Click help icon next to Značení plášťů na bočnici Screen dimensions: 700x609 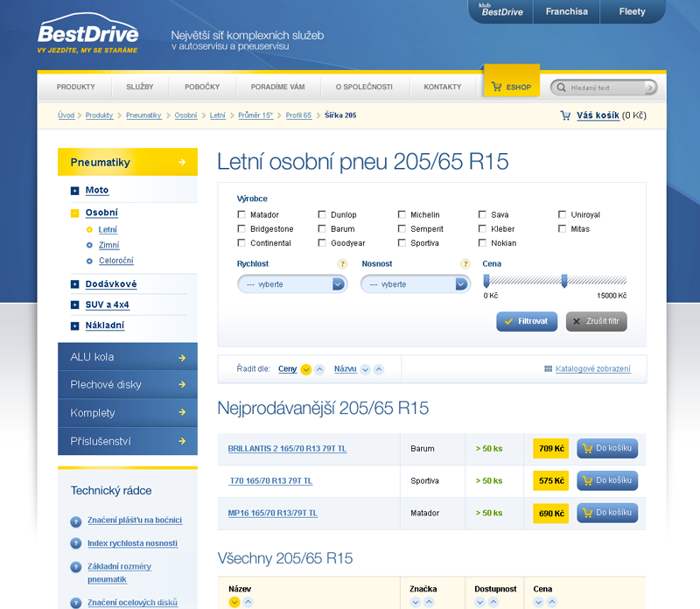[x=76, y=521]
